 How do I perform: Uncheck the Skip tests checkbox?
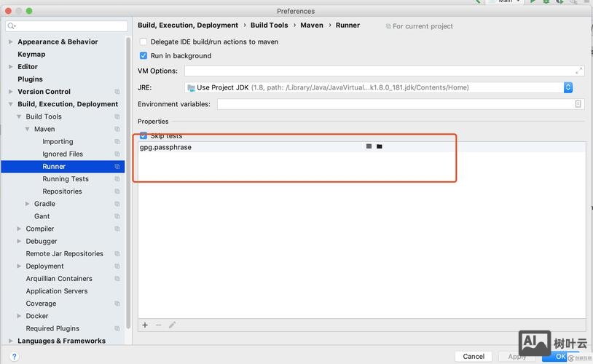pyautogui.click(x=144, y=136)
